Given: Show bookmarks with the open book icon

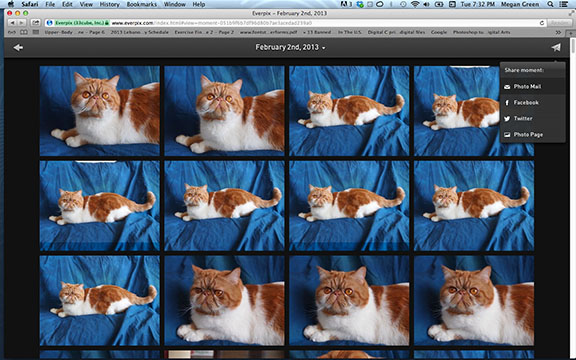Looking at the screenshot, I should point(24,32).
